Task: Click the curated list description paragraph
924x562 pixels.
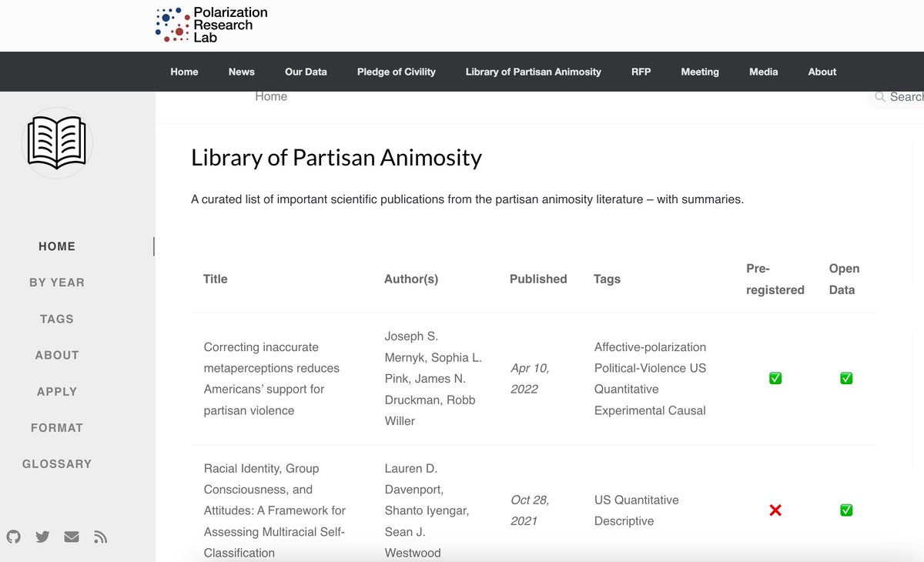Action: point(467,199)
